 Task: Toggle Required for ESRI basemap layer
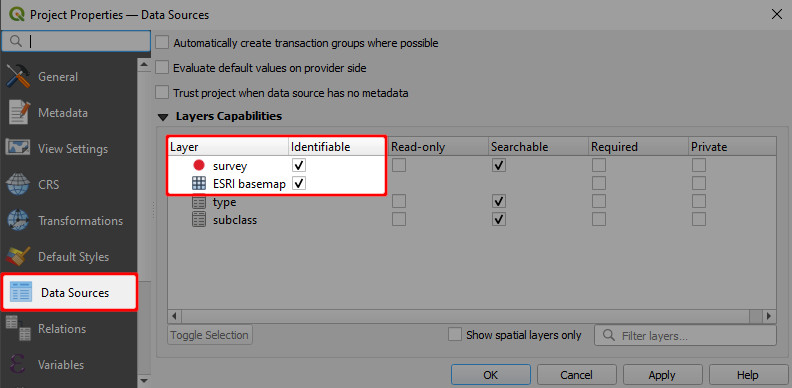(x=599, y=183)
